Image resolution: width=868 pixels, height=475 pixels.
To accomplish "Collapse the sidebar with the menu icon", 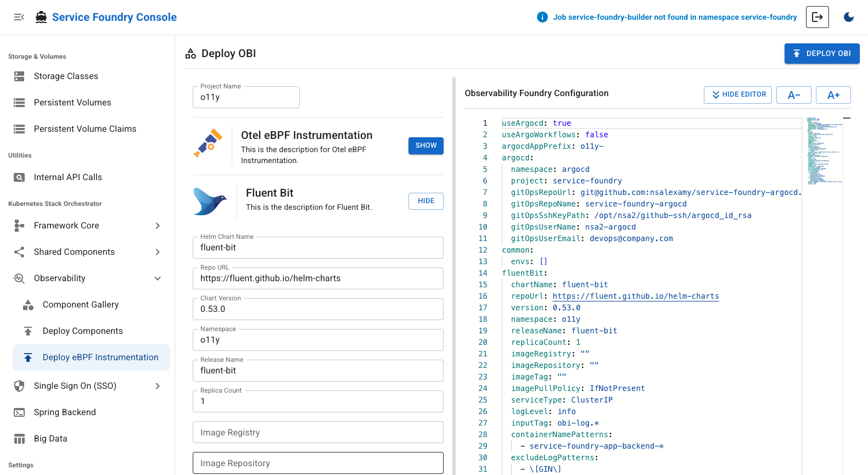I will 19,17.
